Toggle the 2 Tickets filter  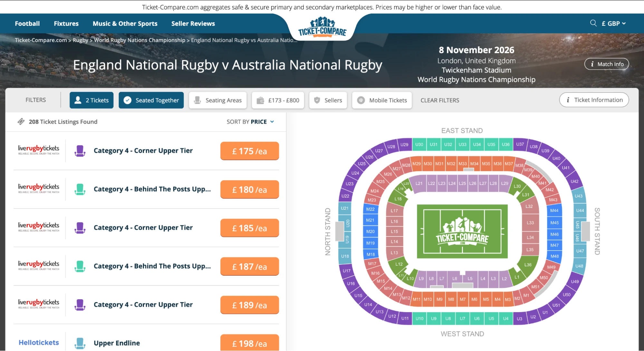91,100
